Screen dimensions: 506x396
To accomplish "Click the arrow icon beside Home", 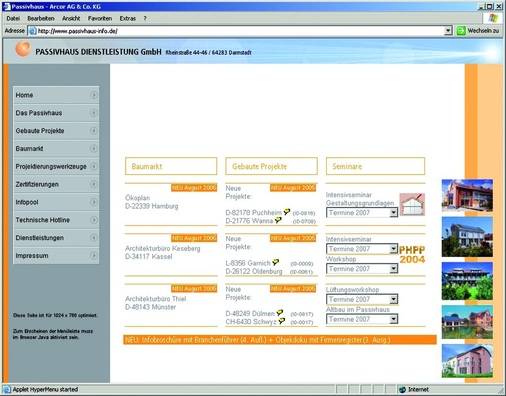I will pyautogui.click(x=94, y=95).
